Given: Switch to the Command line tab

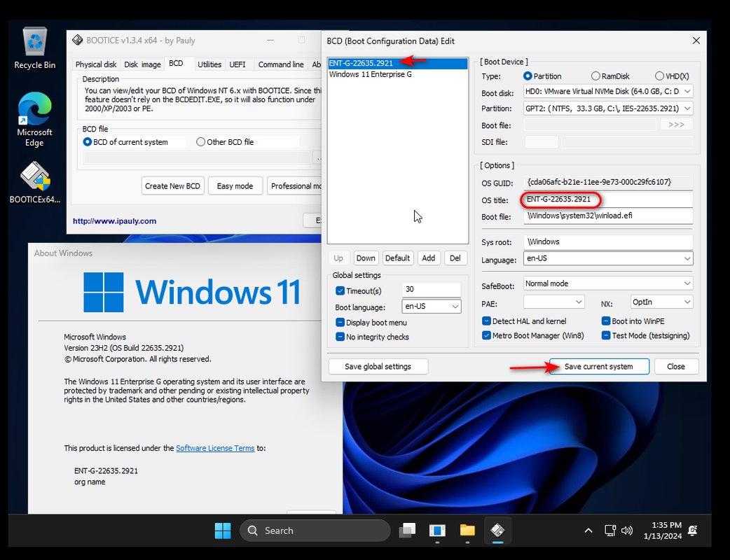Looking at the screenshot, I should coord(281,64).
